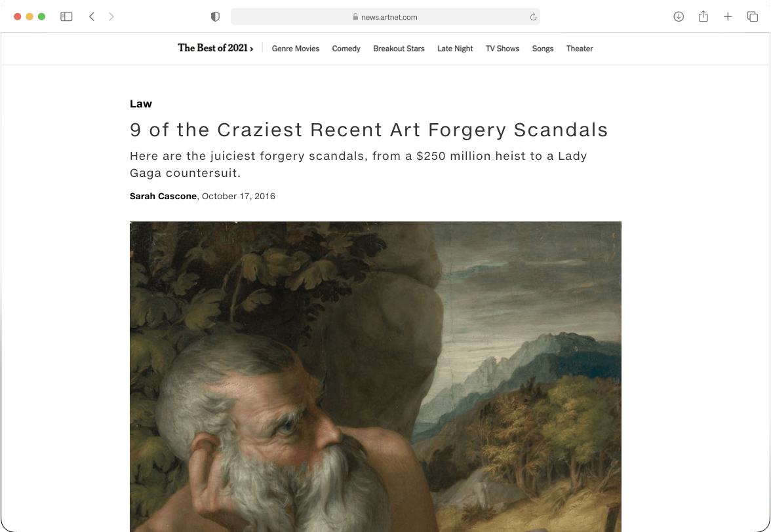Open the Genre Movies section
The height and width of the screenshot is (532, 771).
point(296,48)
